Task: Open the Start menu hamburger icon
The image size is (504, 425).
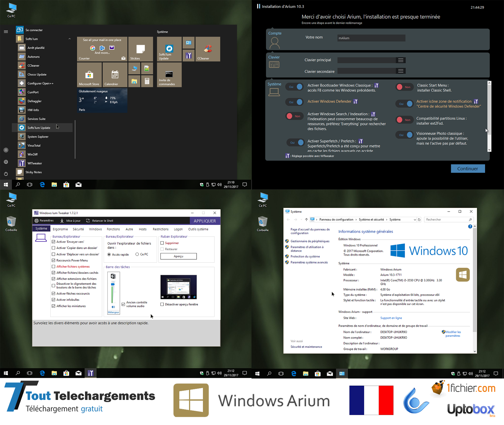Action: [6, 32]
